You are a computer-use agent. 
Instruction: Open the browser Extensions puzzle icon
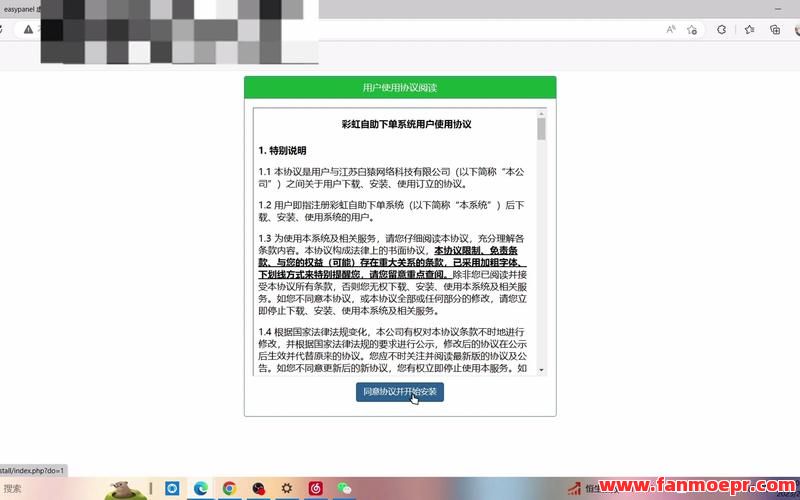[x=721, y=30]
